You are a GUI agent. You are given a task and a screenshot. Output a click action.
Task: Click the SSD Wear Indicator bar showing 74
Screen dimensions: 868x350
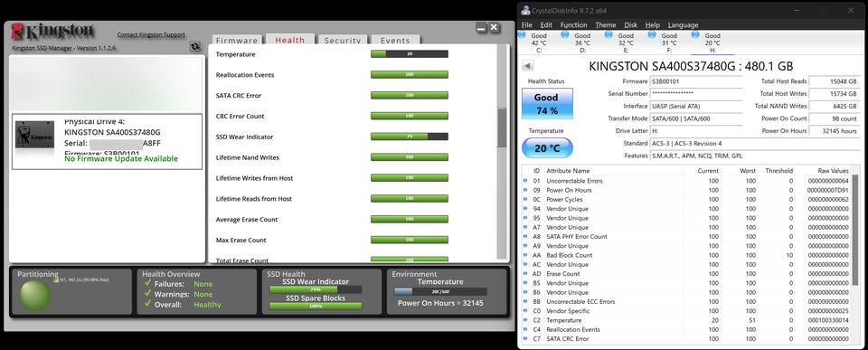click(x=409, y=137)
